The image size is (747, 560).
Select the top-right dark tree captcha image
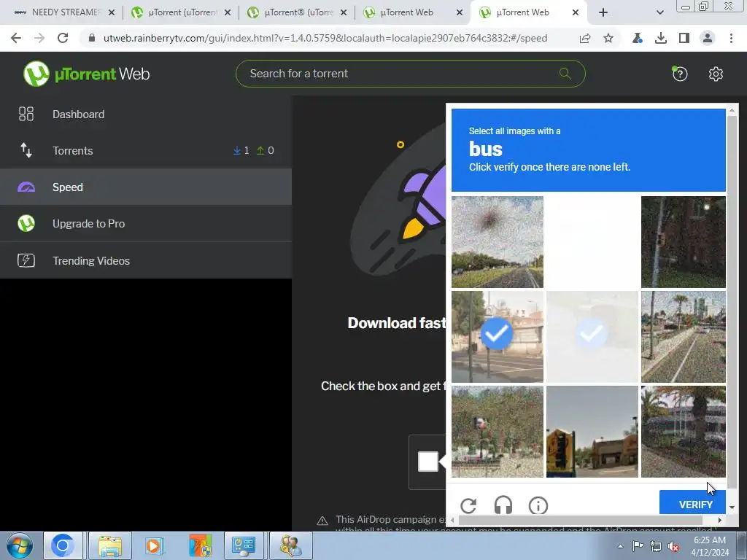683,242
